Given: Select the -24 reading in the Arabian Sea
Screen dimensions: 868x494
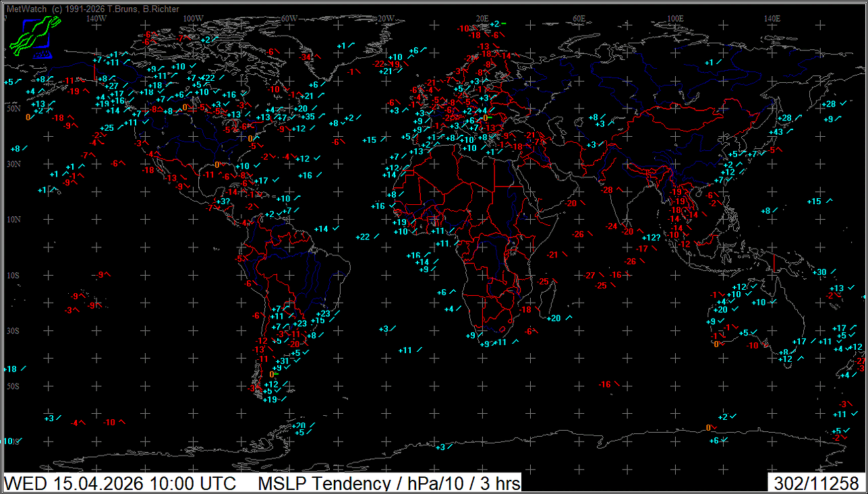Looking at the screenshot, I should pyautogui.click(x=611, y=226).
